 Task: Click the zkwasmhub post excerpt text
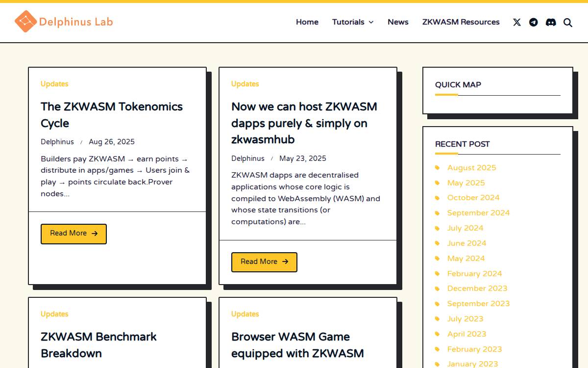click(306, 199)
